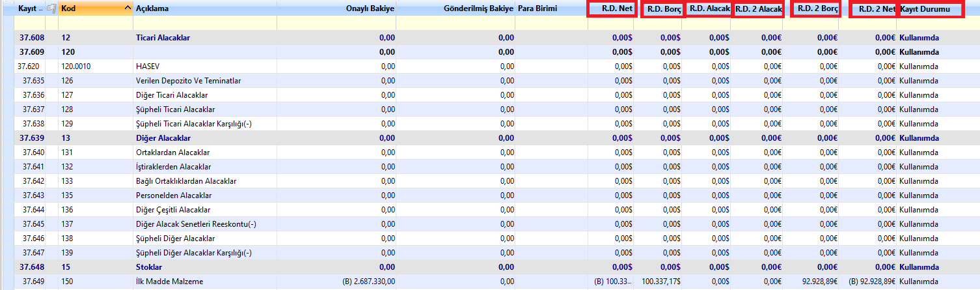This screenshot has height=290, width=980.
Task: Click the flag icon column header
Action: coord(51,9)
